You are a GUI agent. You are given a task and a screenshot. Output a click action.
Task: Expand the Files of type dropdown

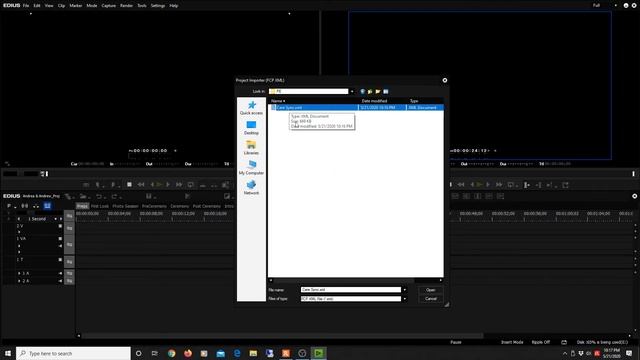(x=404, y=299)
